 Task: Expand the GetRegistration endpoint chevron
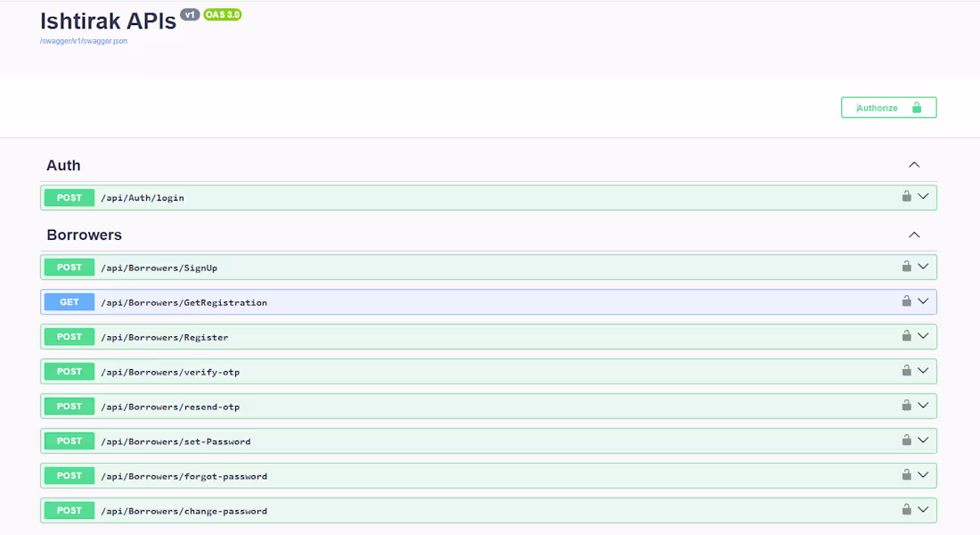(x=923, y=301)
